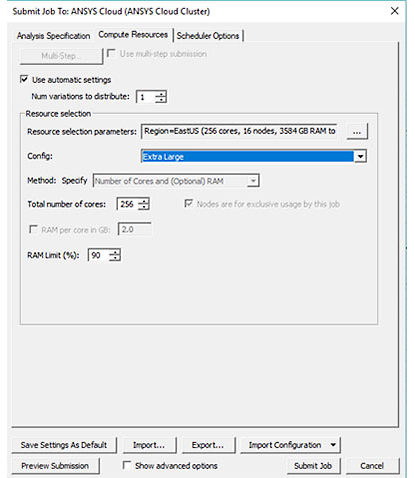Click the RAM per core value field

point(135,229)
